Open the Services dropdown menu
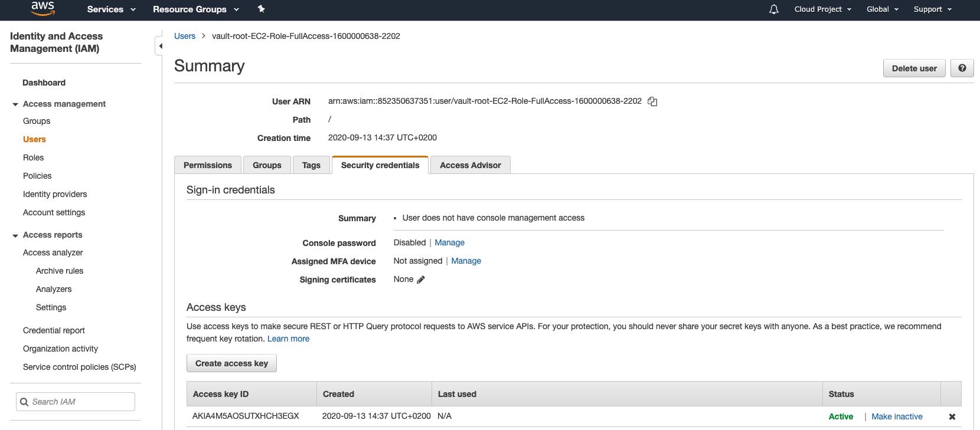This screenshot has width=980, height=430. coord(111,9)
